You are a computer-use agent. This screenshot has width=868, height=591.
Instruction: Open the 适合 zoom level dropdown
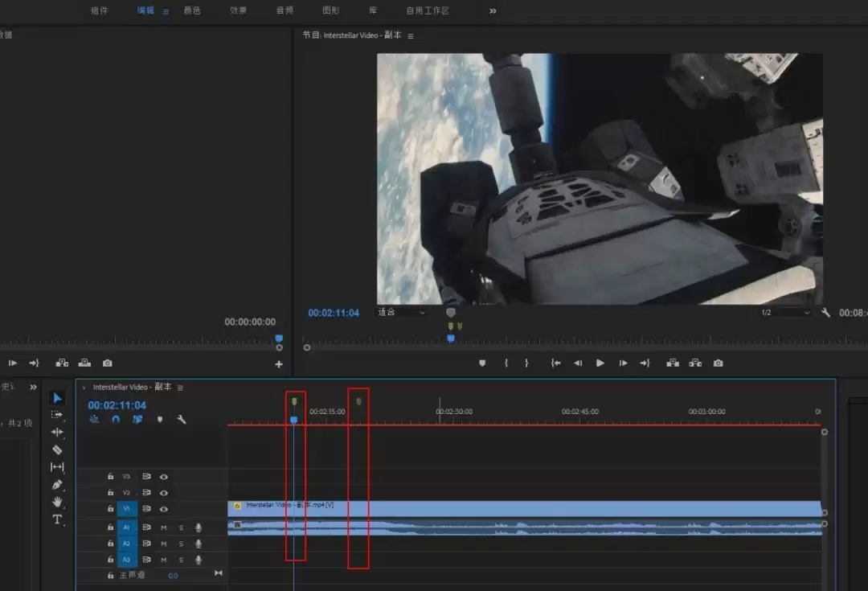[x=401, y=313]
